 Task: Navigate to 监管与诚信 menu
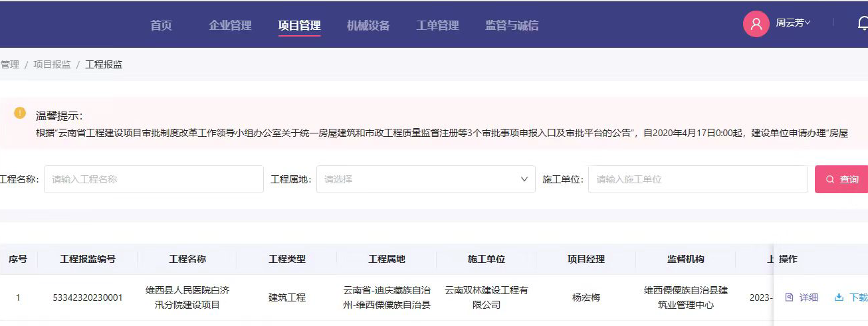(512, 26)
